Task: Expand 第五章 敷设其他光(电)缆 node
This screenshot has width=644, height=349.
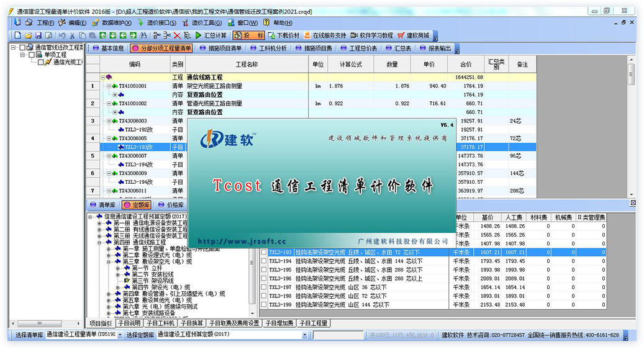Action: [109, 301]
